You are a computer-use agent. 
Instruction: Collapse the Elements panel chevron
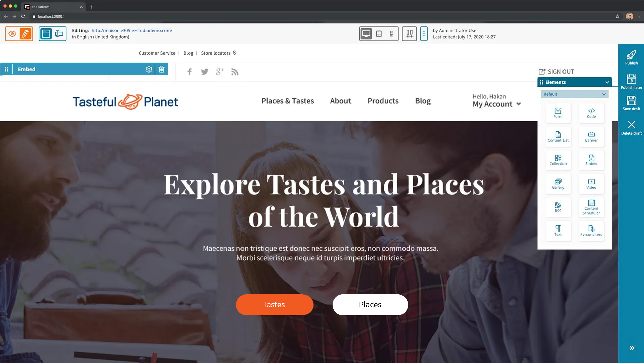point(607,82)
